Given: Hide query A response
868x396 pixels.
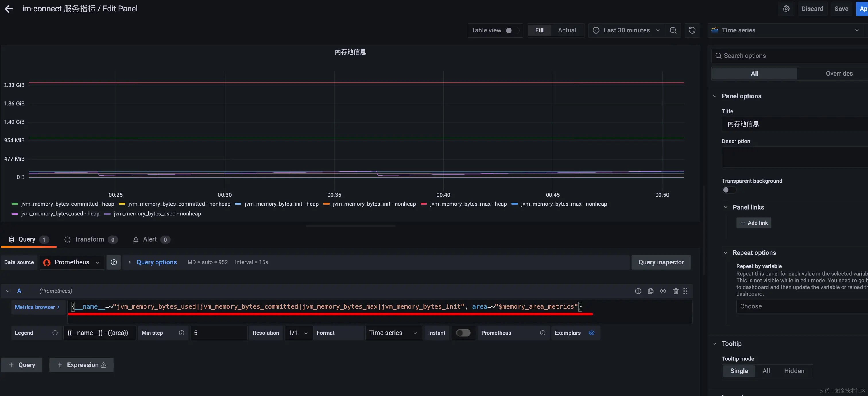Looking at the screenshot, I should (663, 291).
